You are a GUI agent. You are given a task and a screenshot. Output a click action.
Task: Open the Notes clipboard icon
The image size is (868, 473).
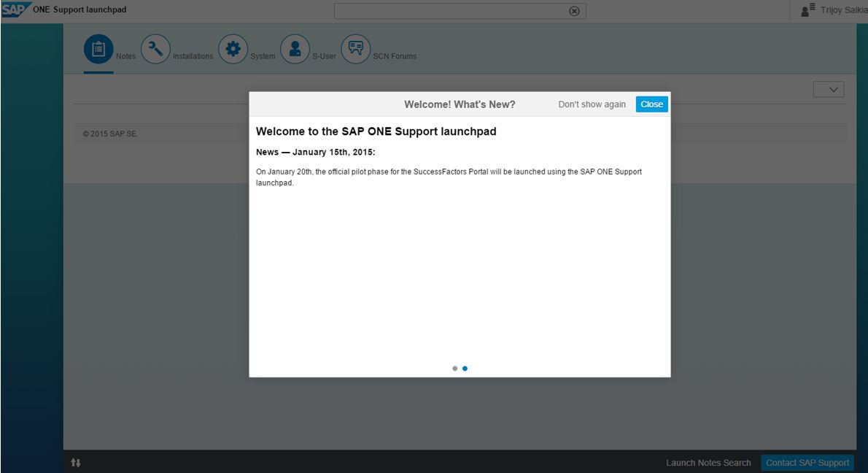pos(98,50)
